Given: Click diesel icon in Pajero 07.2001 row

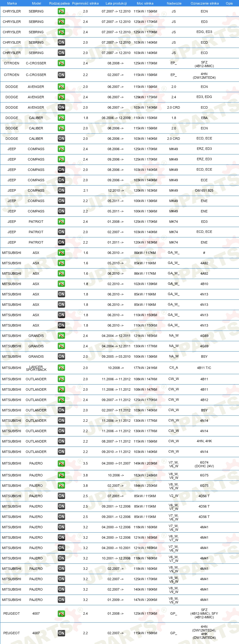Looking at the screenshot, I should click(61, 496).
